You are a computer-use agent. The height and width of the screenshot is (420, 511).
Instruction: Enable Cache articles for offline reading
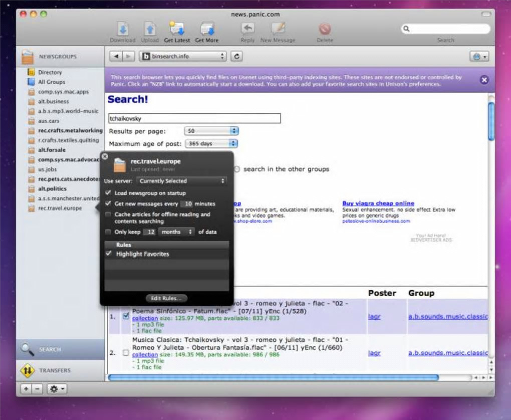pyautogui.click(x=108, y=215)
